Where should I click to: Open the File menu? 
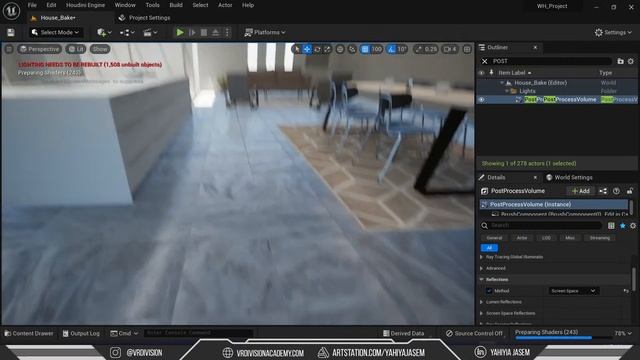(x=32, y=5)
